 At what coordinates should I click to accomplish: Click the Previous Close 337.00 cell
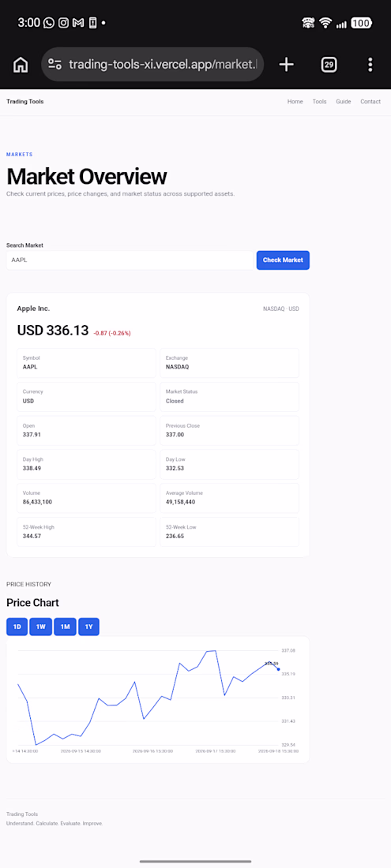click(229, 430)
